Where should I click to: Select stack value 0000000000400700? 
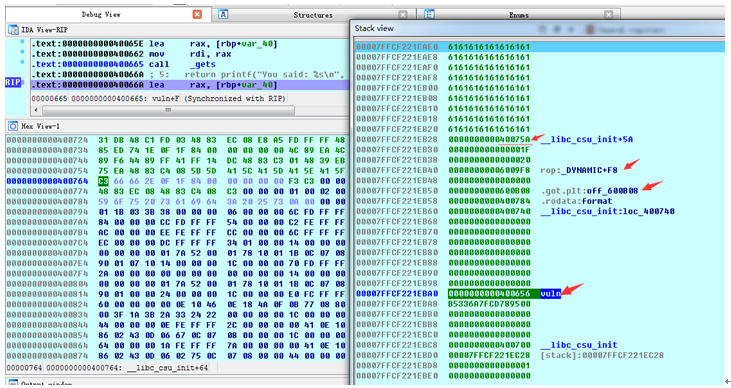click(x=489, y=345)
